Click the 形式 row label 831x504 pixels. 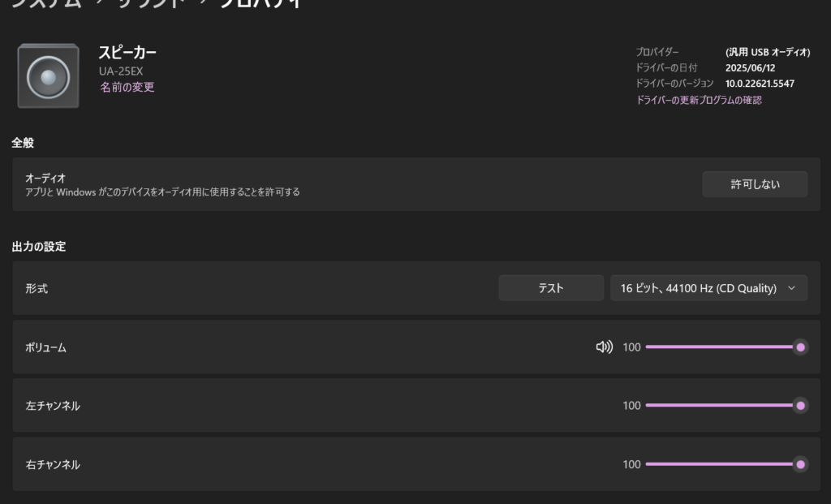point(37,288)
